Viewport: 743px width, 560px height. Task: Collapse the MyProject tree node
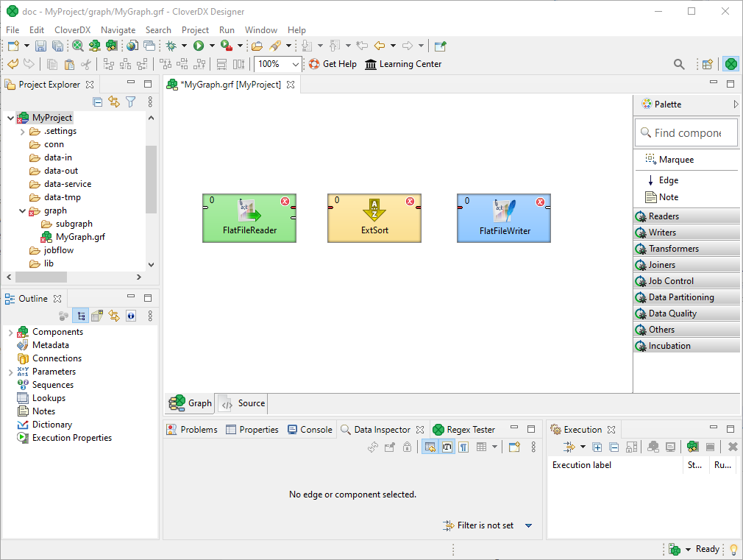10,118
